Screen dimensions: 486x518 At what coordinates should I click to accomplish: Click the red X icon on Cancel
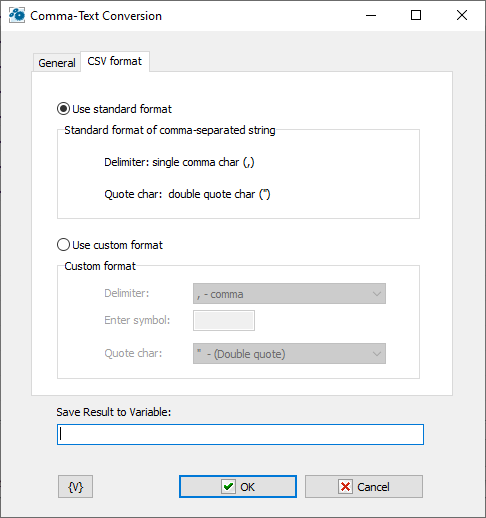coord(345,487)
